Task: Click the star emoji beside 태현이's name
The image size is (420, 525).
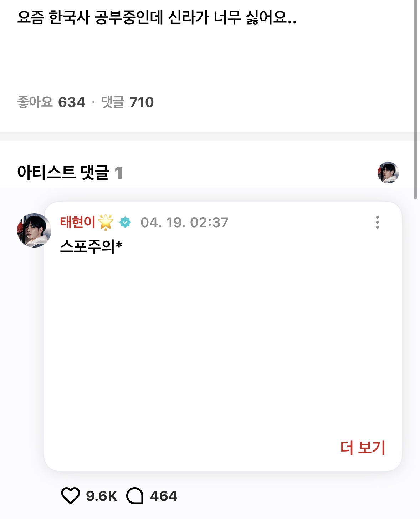Action: point(106,222)
